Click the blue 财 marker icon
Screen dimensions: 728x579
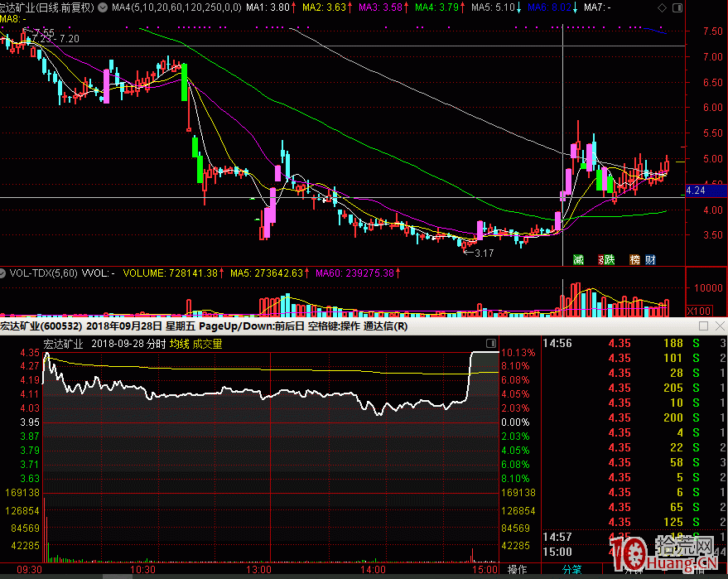[651, 260]
